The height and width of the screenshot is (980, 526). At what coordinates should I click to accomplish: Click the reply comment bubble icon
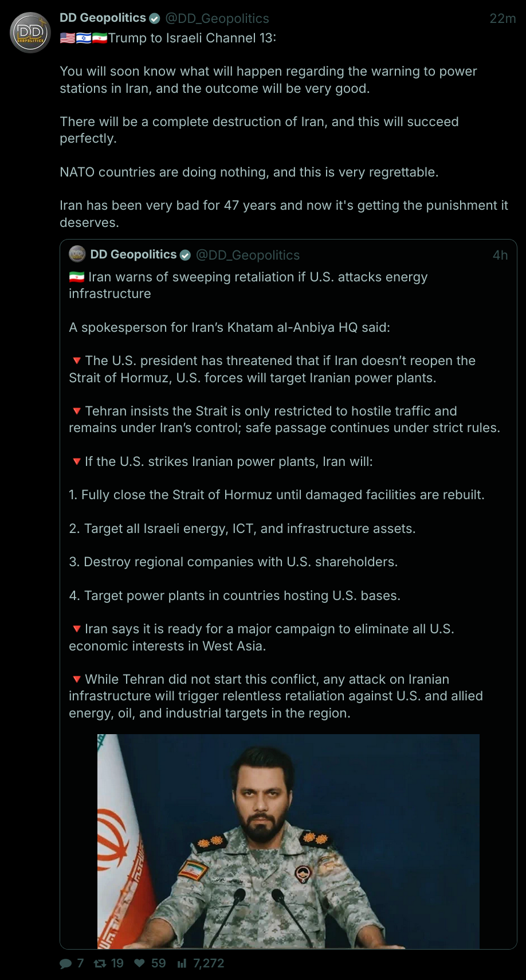pyautogui.click(x=66, y=963)
